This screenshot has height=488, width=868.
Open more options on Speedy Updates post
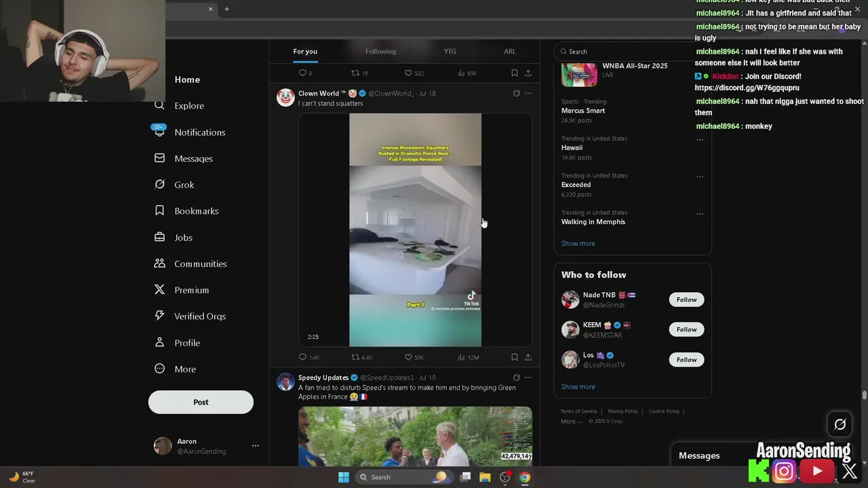(528, 378)
